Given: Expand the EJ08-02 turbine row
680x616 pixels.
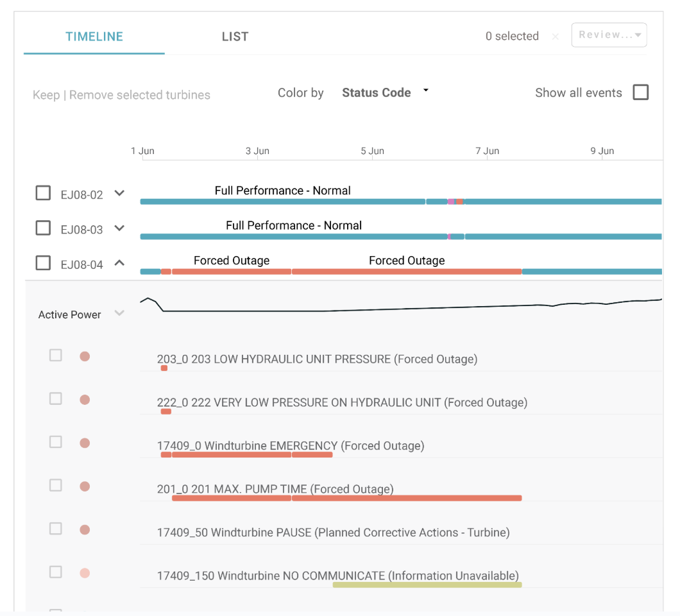Looking at the screenshot, I should click(x=119, y=193).
